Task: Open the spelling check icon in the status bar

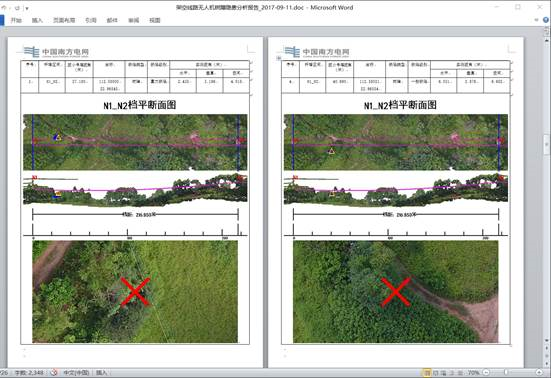Action: point(54,372)
